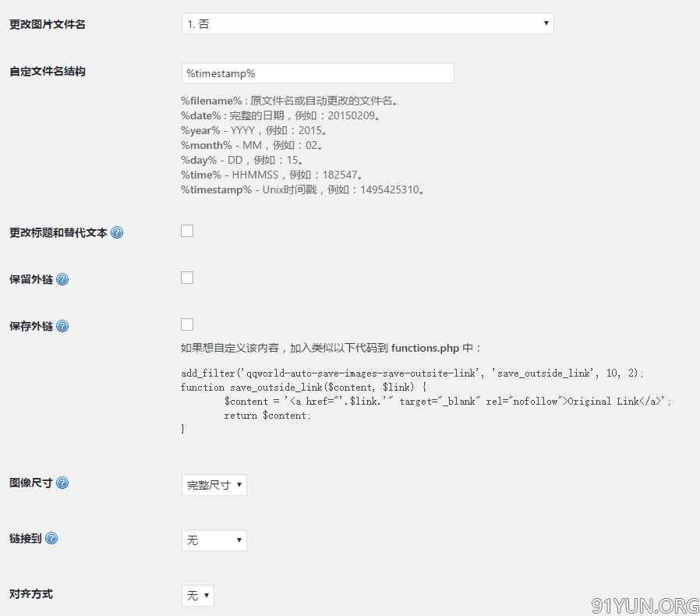Click the 自定文件名结构 label
Screen dimensions: 700x616
(x=48, y=72)
